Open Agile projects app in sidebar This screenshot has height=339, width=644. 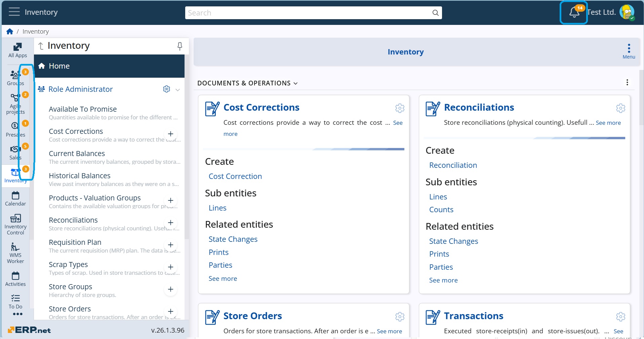tap(15, 104)
